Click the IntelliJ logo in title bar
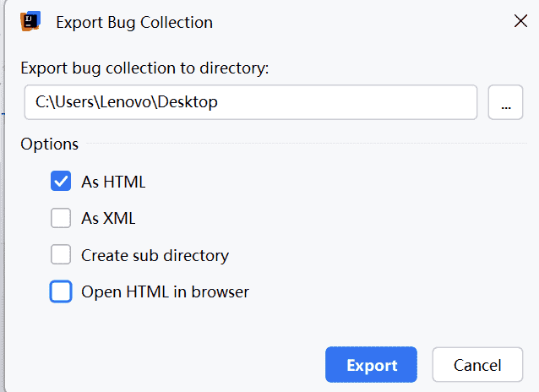This screenshot has height=392, width=539. coord(31,21)
